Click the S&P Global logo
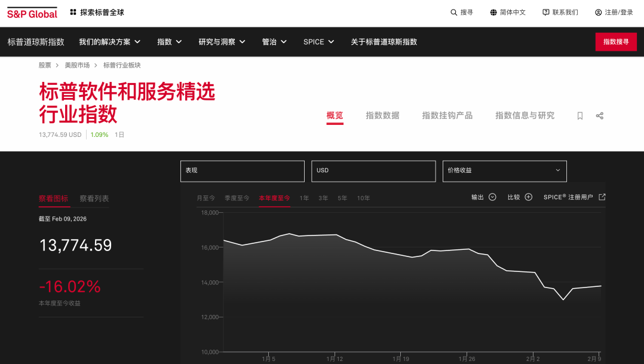The image size is (644, 364). click(x=32, y=13)
